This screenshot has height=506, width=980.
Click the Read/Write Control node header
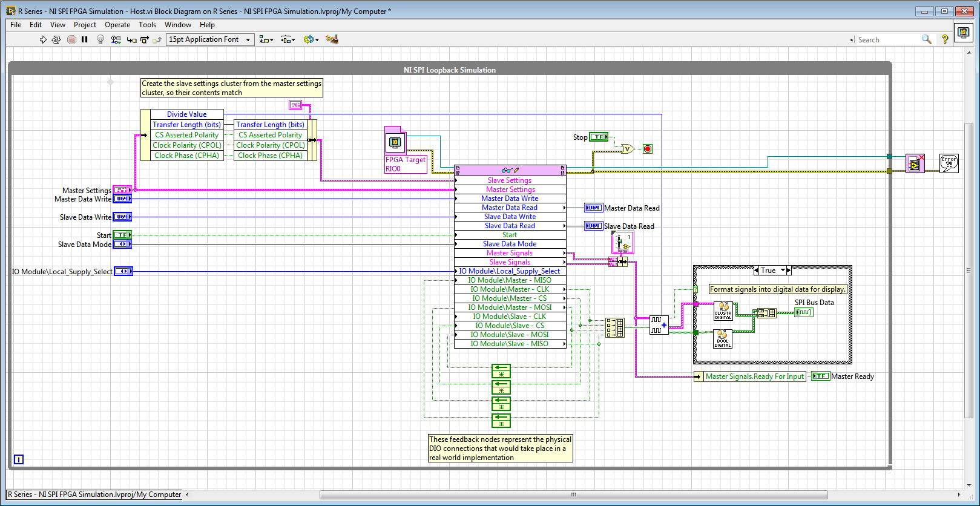(x=510, y=170)
